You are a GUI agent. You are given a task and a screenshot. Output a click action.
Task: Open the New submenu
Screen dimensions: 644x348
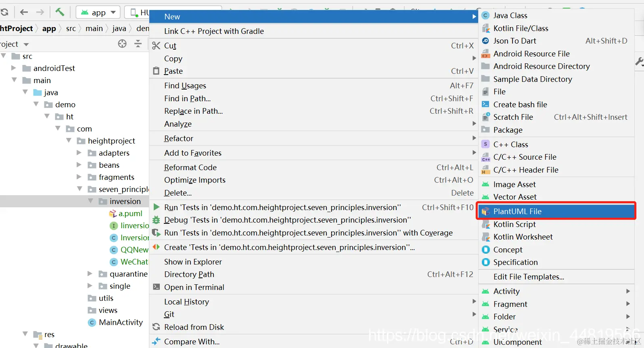pyautogui.click(x=314, y=17)
